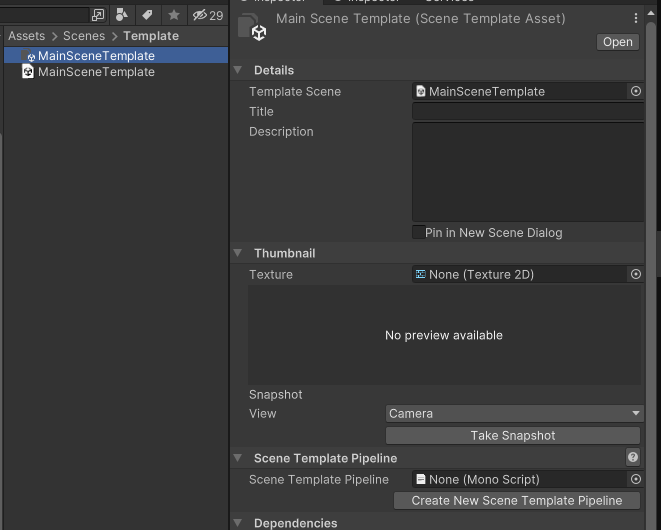Click the Snapshot label text
The height and width of the screenshot is (530, 661).
pos(276,395)
